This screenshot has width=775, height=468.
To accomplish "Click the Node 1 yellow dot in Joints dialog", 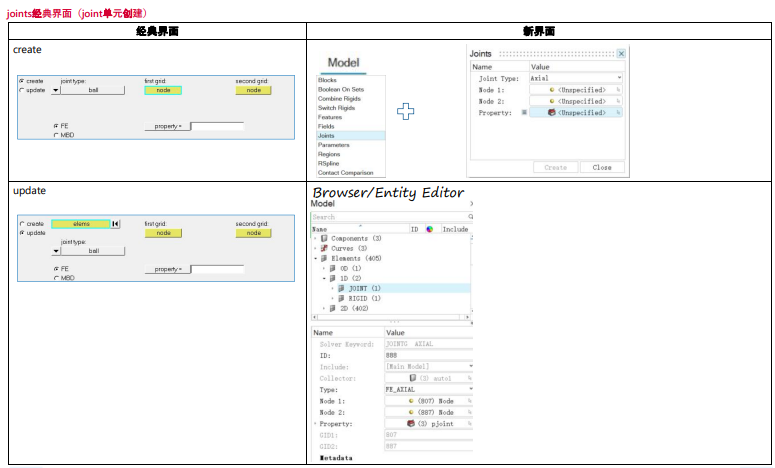I will pos(551,89).
